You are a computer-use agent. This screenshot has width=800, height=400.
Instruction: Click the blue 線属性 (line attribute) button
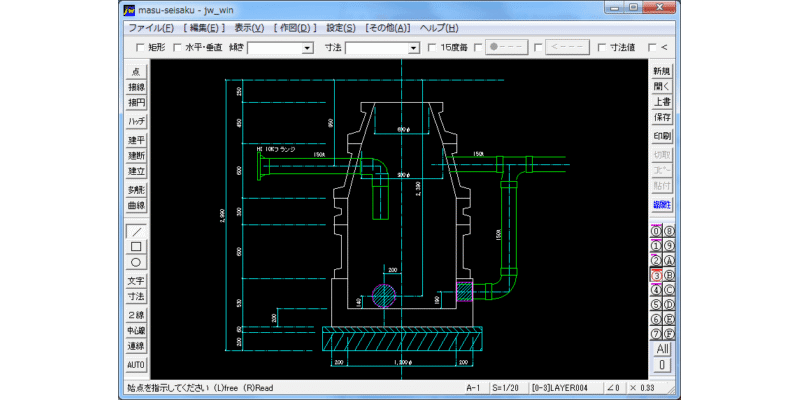pyautogui.click(x=662, y=205)
